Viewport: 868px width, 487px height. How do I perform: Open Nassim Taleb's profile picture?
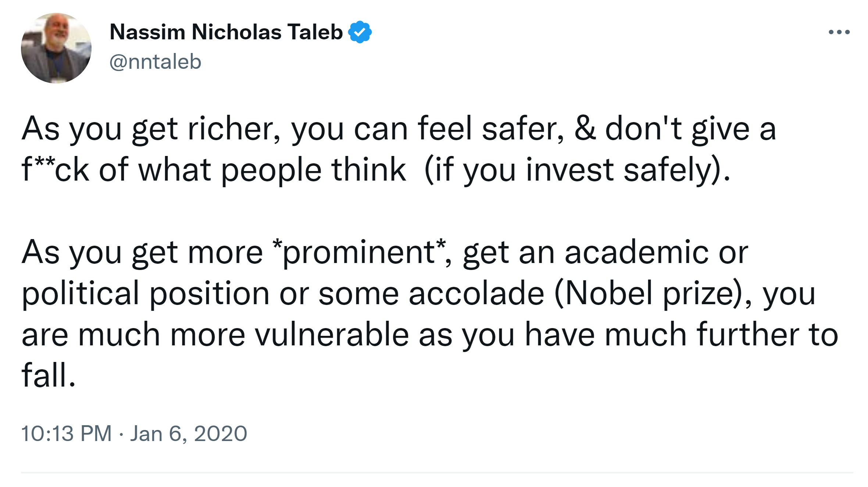56,48
